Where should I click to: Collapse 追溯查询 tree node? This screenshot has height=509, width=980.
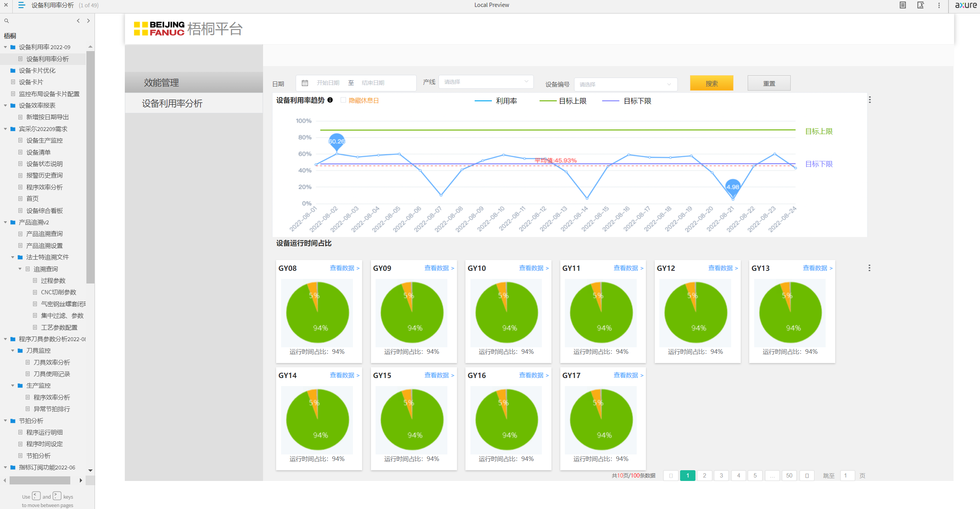pos(20,269)
